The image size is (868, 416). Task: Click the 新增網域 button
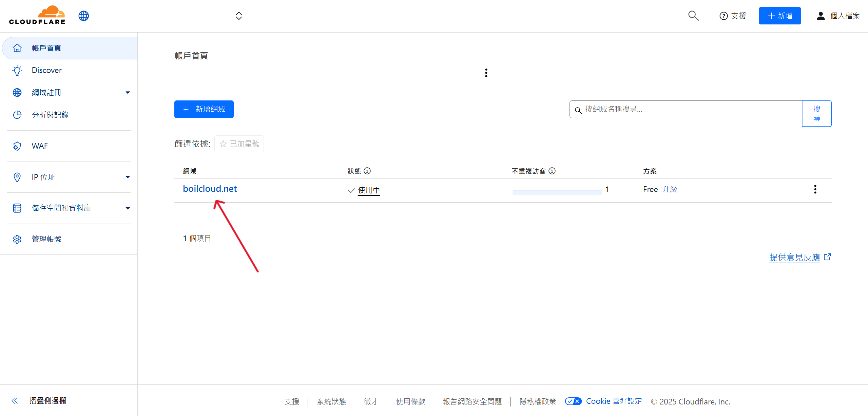(x=204, y=109)
